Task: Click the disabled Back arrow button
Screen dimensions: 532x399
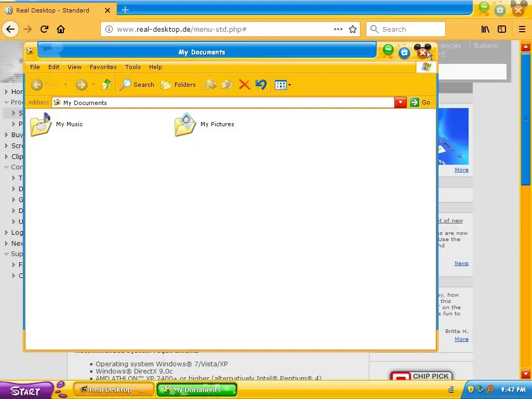Action: [x=37, y=85]
